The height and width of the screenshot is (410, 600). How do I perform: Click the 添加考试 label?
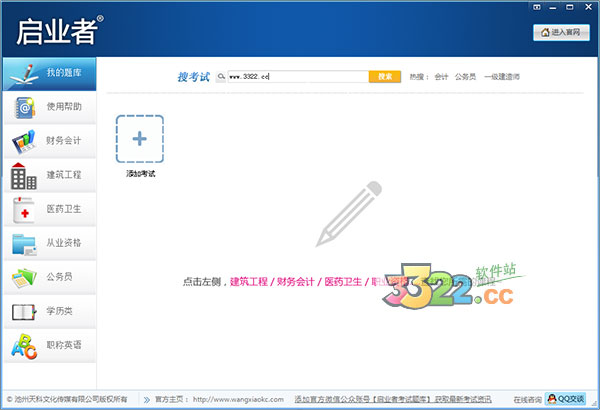[141, 174]
